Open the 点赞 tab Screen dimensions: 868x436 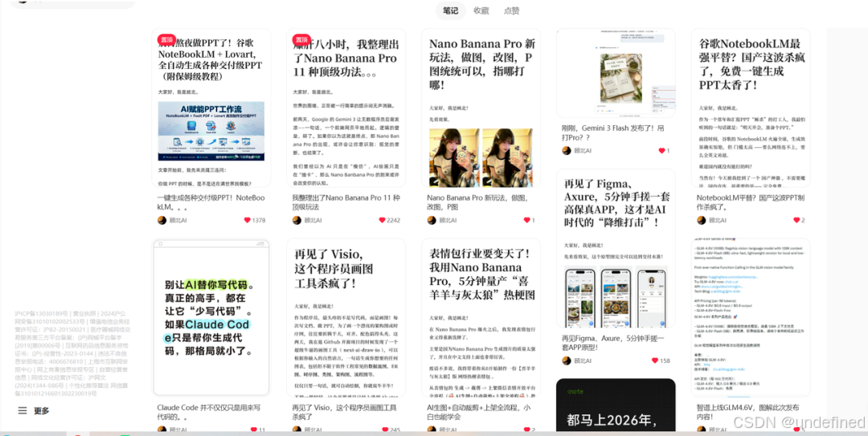coord(511,10)
